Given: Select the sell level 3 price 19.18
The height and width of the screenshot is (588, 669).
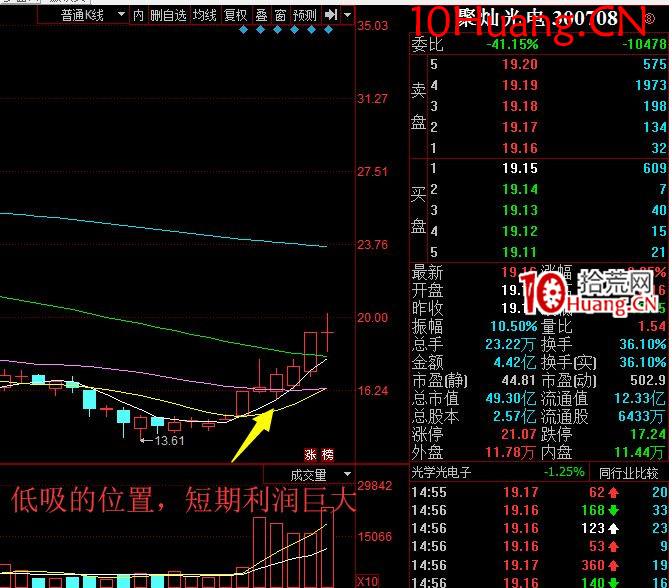Looking at the screenshot, I should 520,106.
